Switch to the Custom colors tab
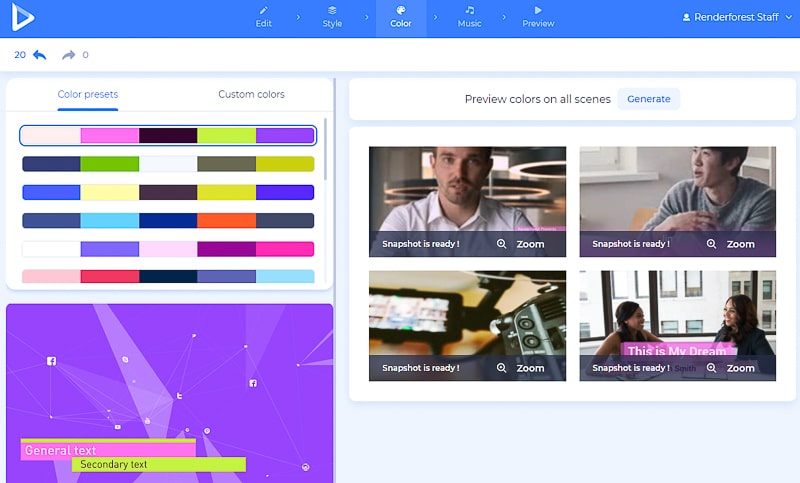The height and width of the screenshot is (483, 800). pyautogui.click(x=251, y=94)
